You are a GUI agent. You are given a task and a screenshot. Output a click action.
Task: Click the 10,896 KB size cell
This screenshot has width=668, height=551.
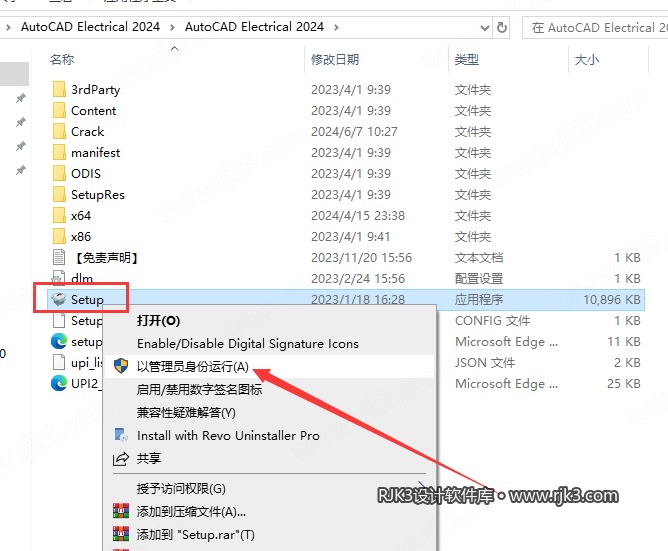pyautogui.click(x=612, y=299)
